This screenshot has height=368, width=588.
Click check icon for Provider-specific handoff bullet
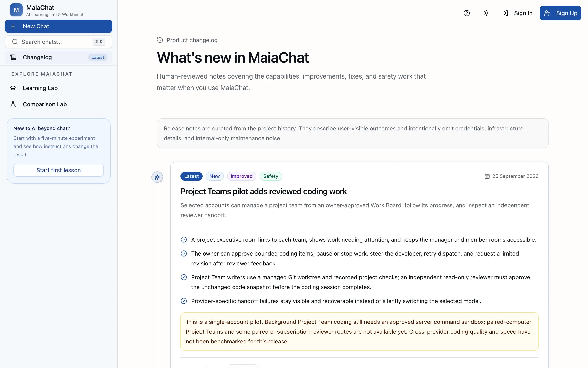tap(184, 301)
